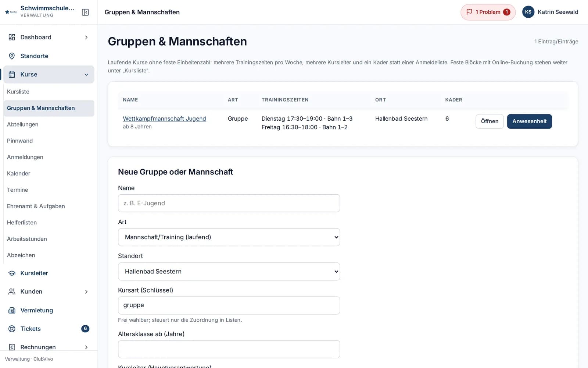Click the Dashboard grid icon
The image size is (588, 368).
point(12,37)
